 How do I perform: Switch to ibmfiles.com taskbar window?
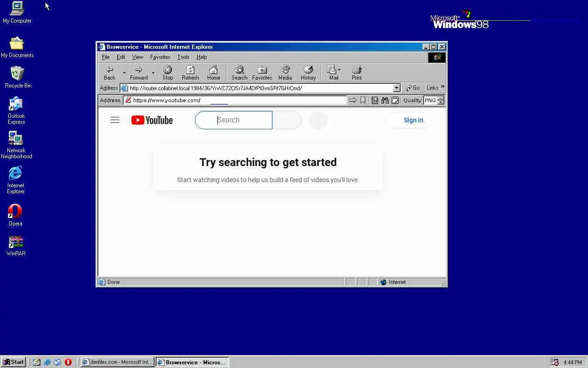(x=117, y=362)
